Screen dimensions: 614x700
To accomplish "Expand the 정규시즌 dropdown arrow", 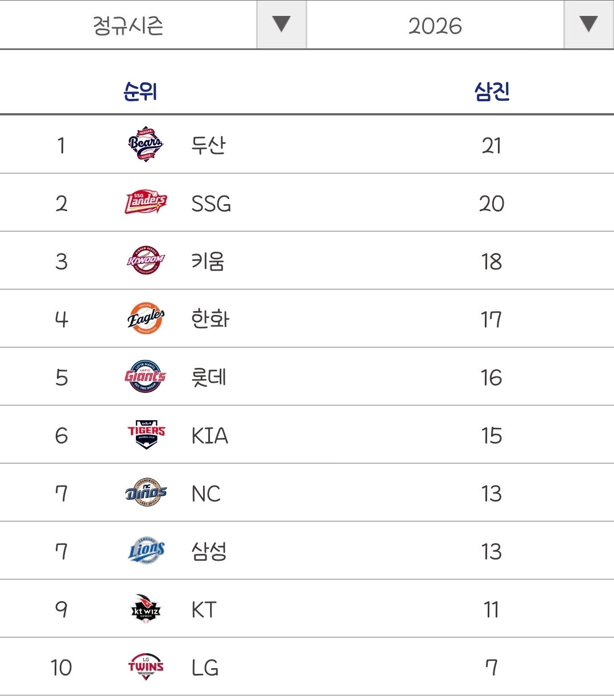I will (x=281, y=24).
